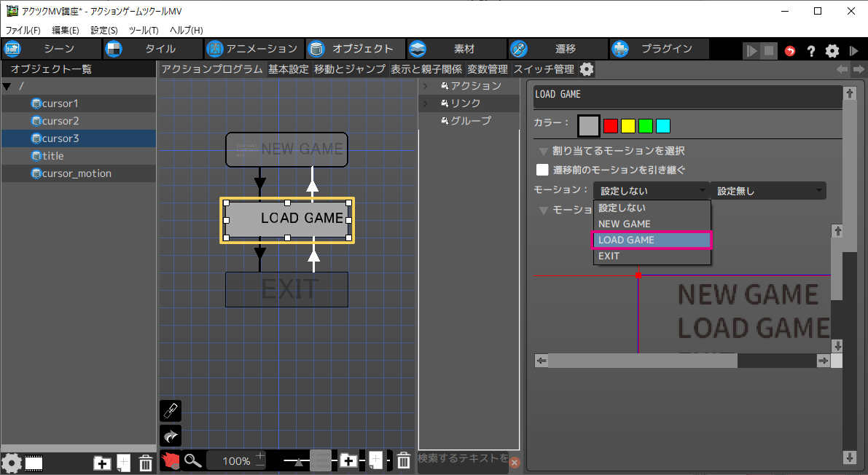This screenshot has width=868, height=475.
Task: Open settings via top-right gear icon
Action: tap(832, 51)
